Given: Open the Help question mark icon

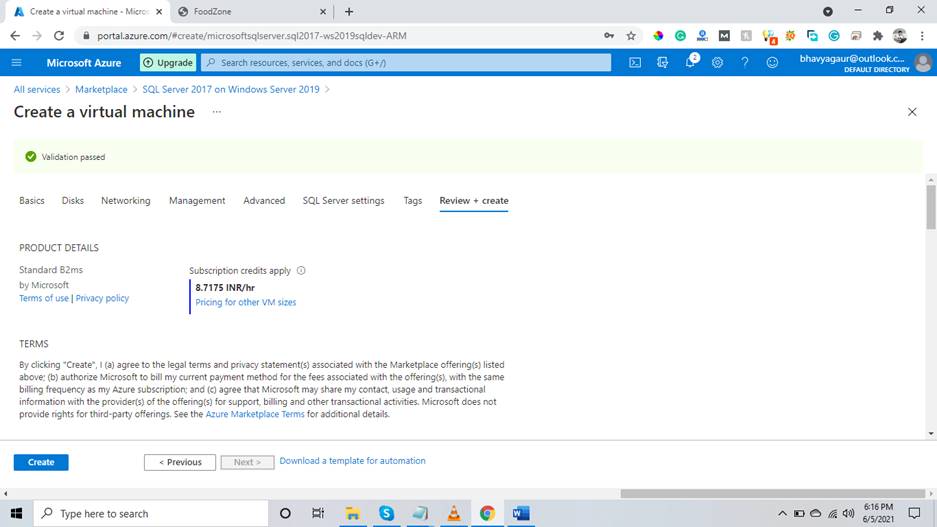Looking at the screenshot, I should pyautogui.click(x=745, y=62).
